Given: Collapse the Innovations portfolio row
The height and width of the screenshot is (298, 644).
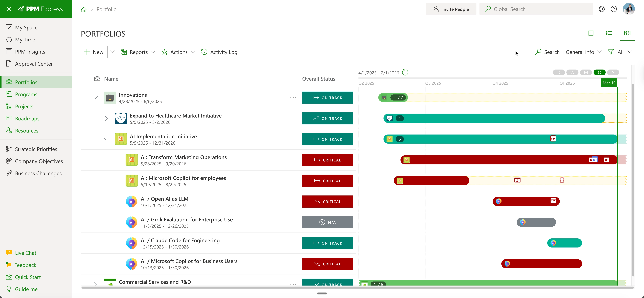Looking at the screenshot, I should click(x=95, y=98).
